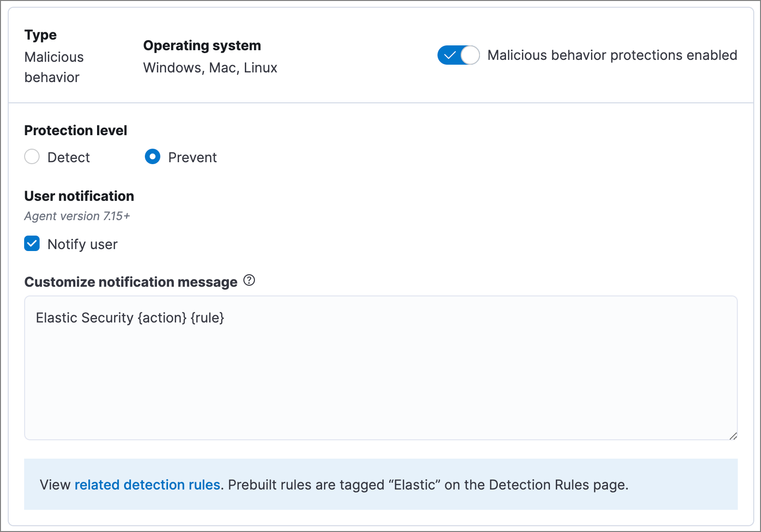The width and height of the screenshot is (761, 532).
Task: Click the 'Type' heading
Action: 41,35
